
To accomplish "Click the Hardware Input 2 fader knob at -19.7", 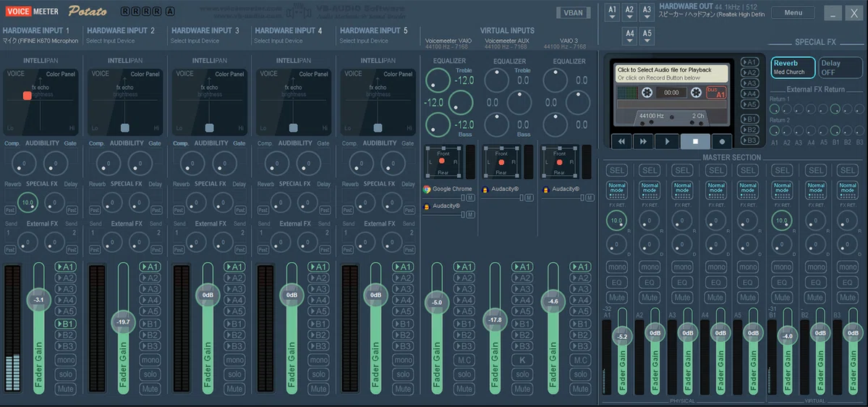I will 123,322.
